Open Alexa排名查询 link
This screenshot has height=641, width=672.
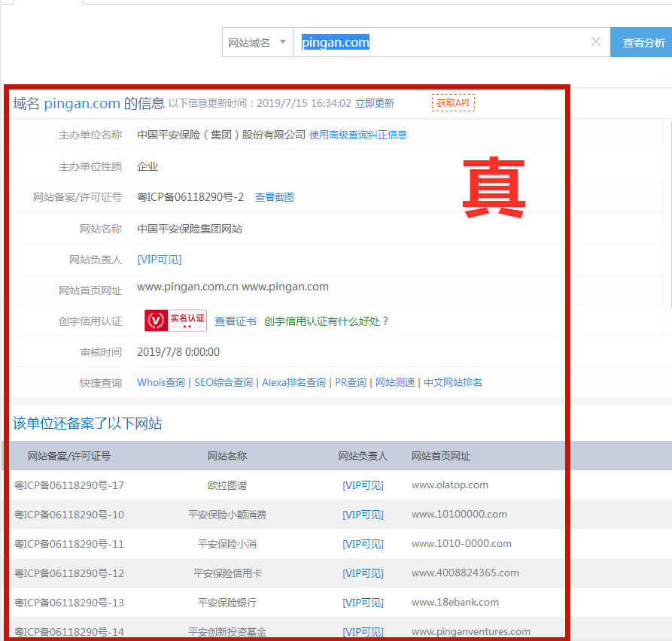293,383
